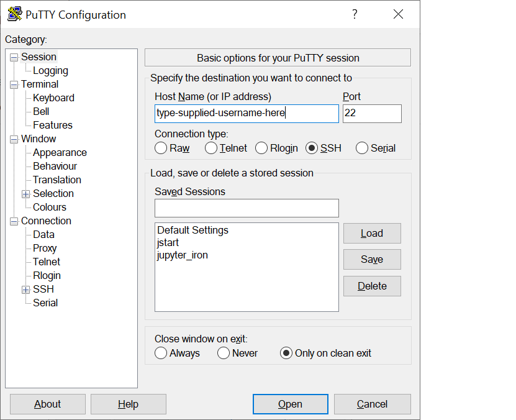The width and height of the screenshot is (516, 420).
Task: Collapse the Connection tree node
Action: coord(14,221)
